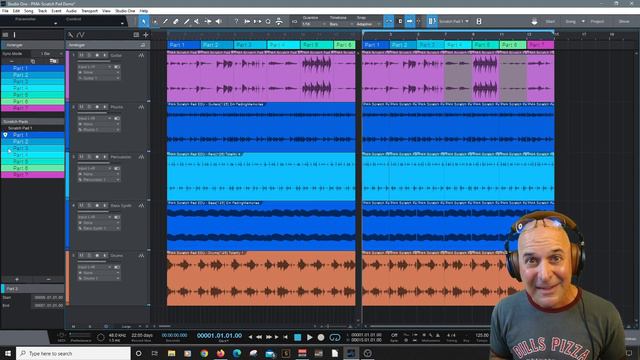
Task: Select the Range tool
Action: point(155,21)
